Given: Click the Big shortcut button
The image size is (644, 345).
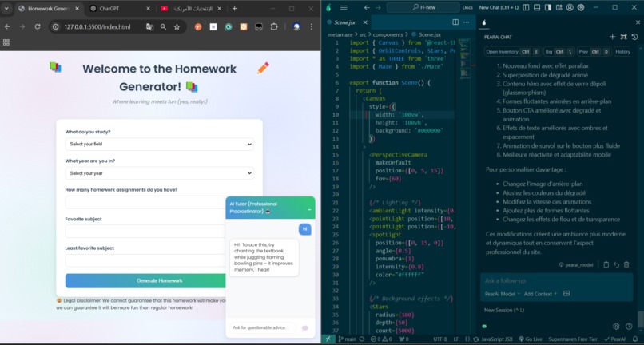Looking at the screenshot, I should tap(559, 52).
